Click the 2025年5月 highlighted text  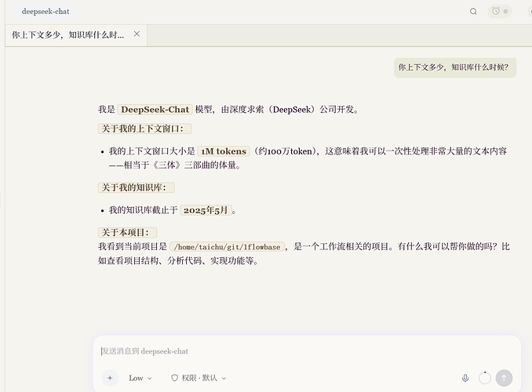pos(206,210)
